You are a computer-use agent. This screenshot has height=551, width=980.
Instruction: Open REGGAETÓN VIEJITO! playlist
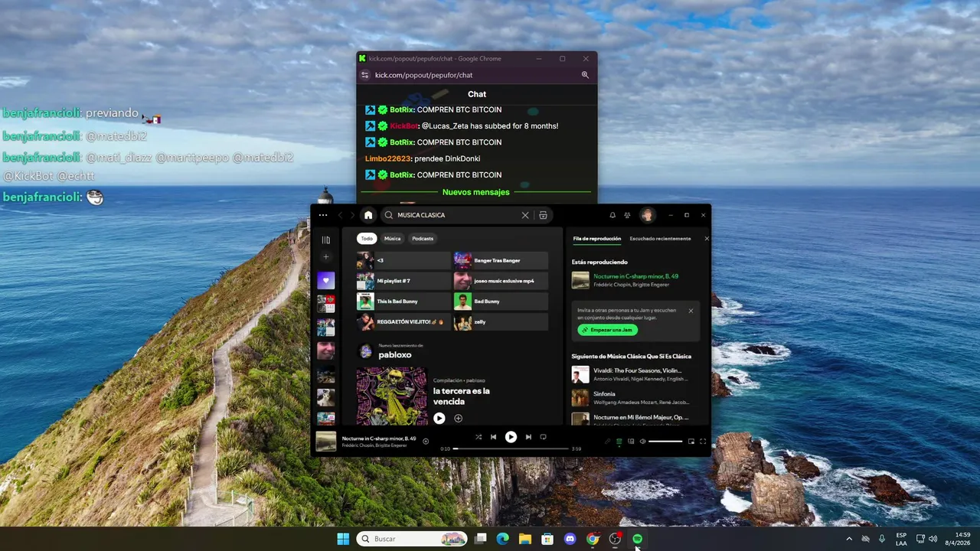tap(403, 322)
